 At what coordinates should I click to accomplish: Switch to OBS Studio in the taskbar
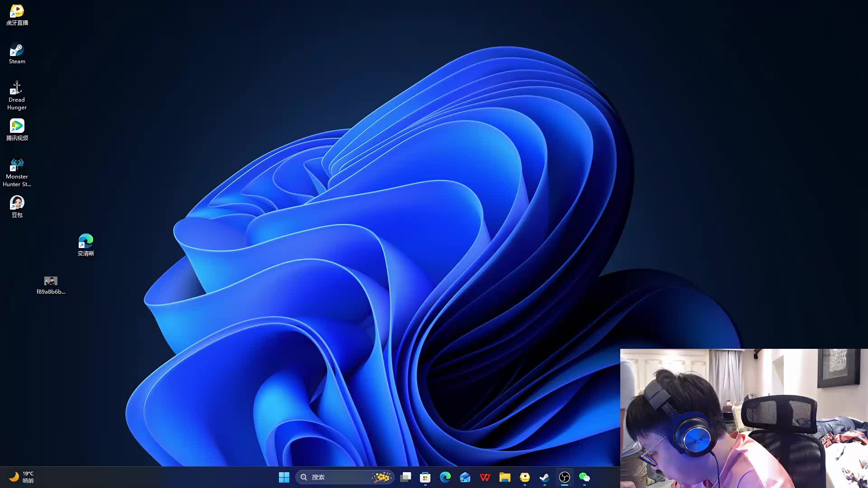565,477
